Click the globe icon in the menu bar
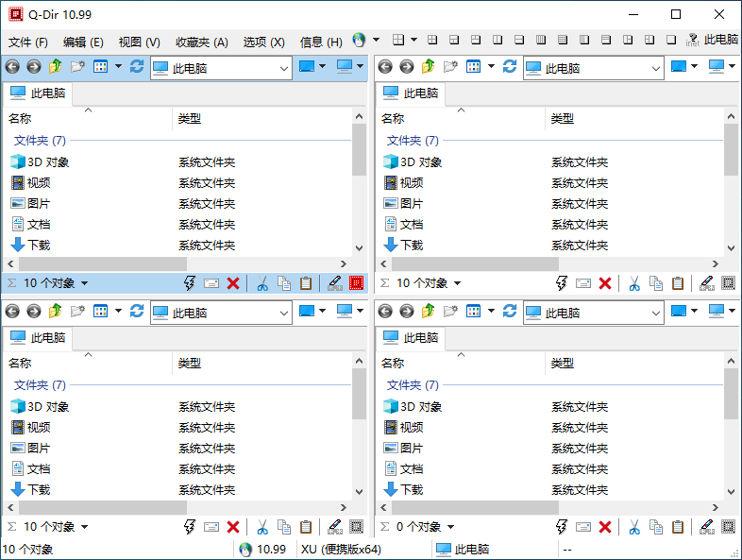 [359, 41]
